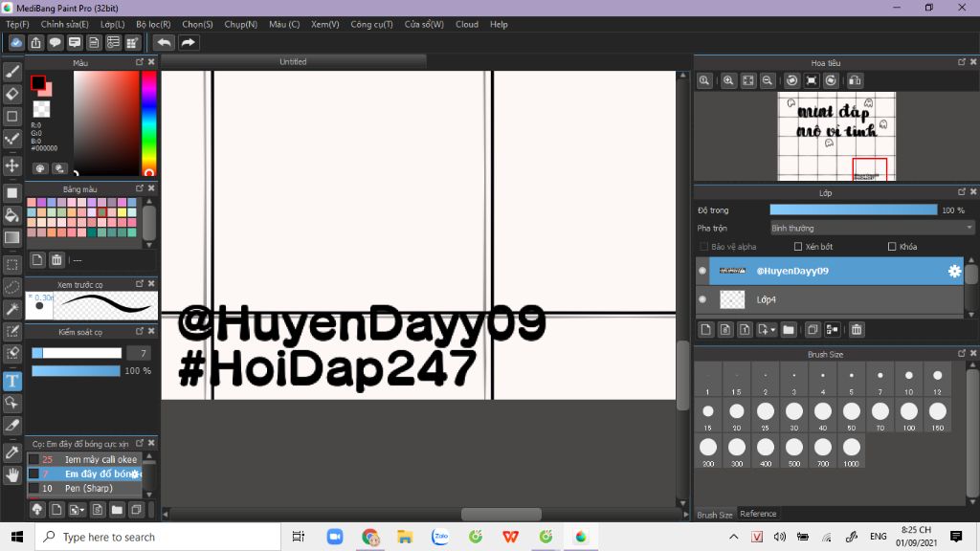Zoom in on the Navigator panel
The image size is (980, 551).
(728, 80)
